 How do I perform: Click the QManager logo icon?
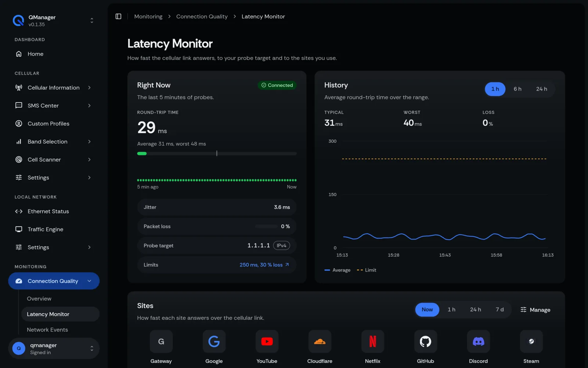(18, 21)
